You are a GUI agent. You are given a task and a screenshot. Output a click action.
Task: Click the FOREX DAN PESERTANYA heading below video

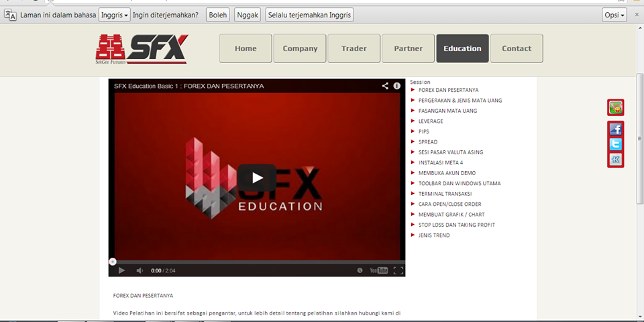tap(143, 295)
